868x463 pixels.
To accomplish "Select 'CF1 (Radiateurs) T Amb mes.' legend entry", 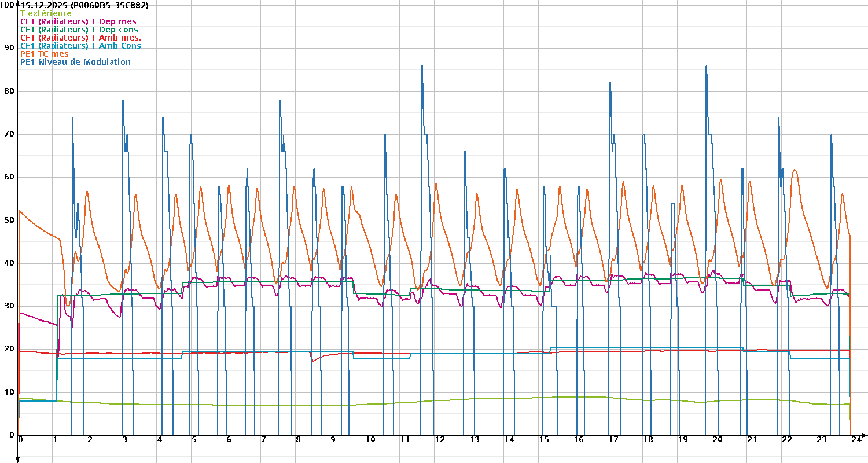I will point(81,38).
